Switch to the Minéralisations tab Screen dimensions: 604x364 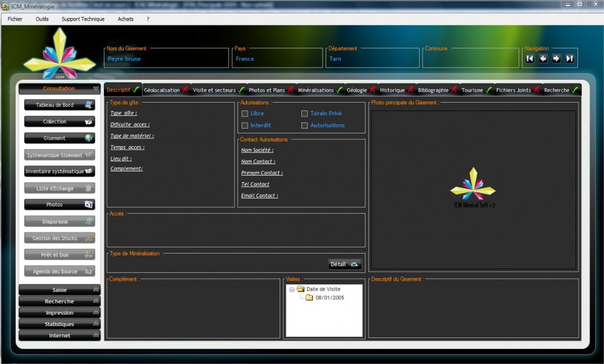click(x=320, y=90)
